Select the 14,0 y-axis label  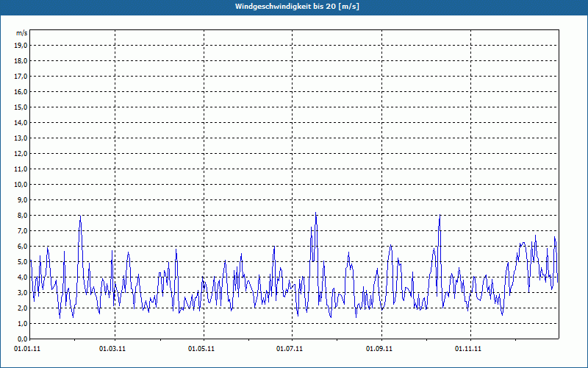[21, 122]
